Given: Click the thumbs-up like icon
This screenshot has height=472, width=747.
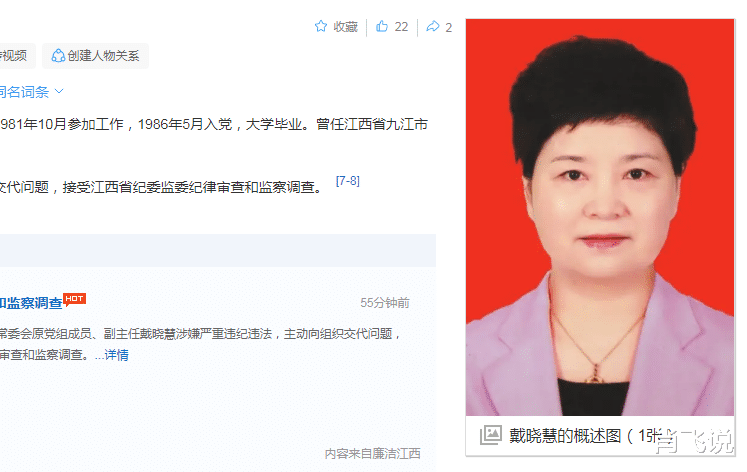Looking at the screenshot, I should click(382, 26).
